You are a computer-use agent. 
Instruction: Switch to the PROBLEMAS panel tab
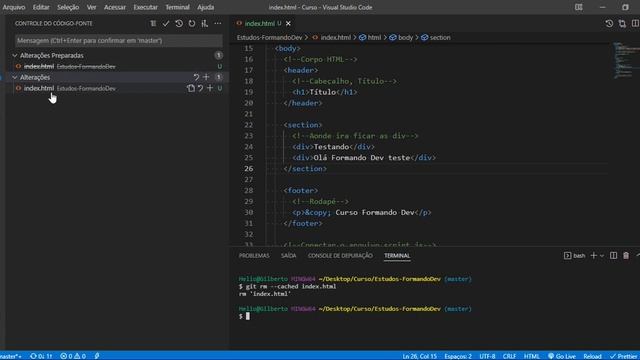[x=254, y=256]
